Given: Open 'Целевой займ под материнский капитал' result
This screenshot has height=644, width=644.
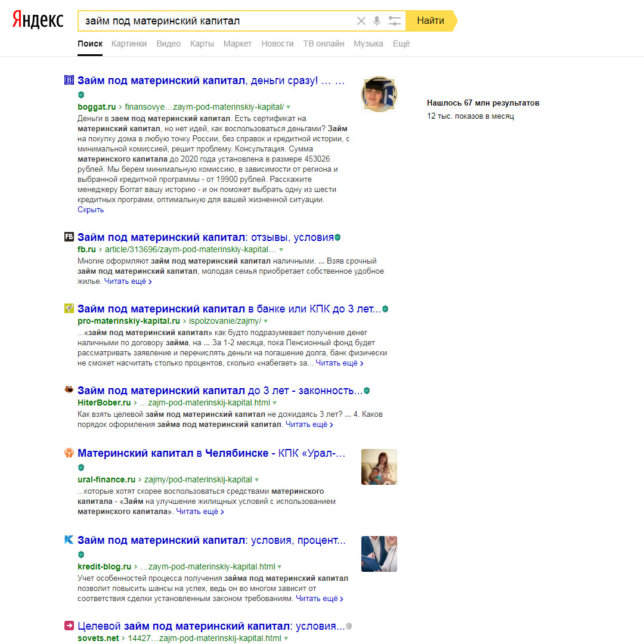Looking at the screenshot, I should pos(211,626).
